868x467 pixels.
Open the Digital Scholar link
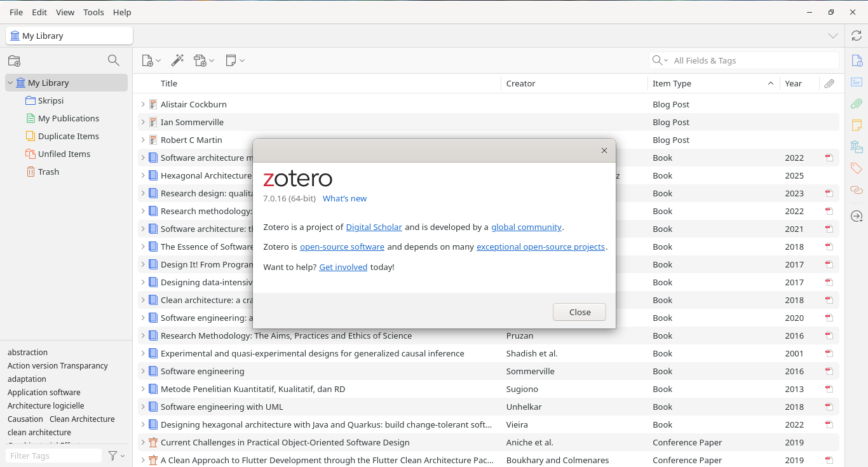pos(374,227)
